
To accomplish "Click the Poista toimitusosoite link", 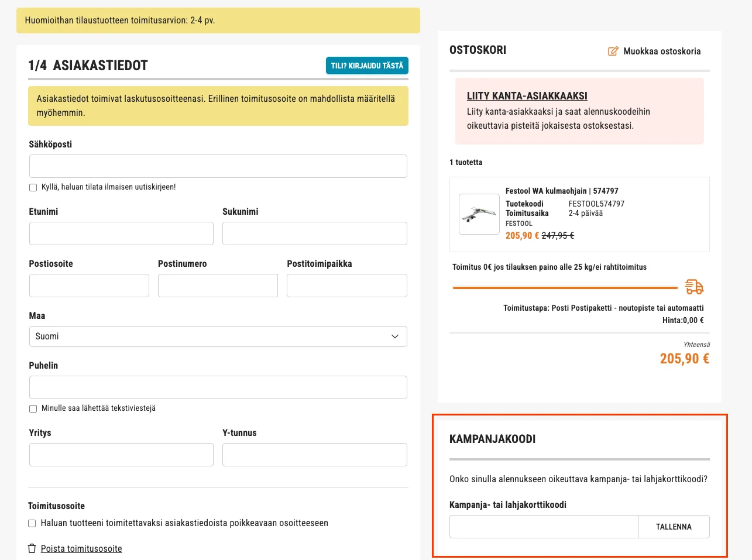I will point(81,548).
